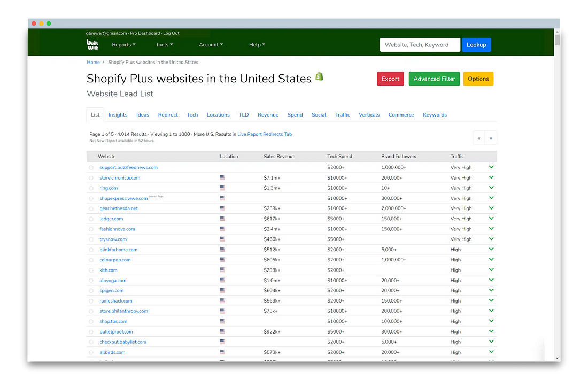This screenshot has height=380, width=588.
Task: Open the Help dropdown menu
Action: tap(257, 45)
